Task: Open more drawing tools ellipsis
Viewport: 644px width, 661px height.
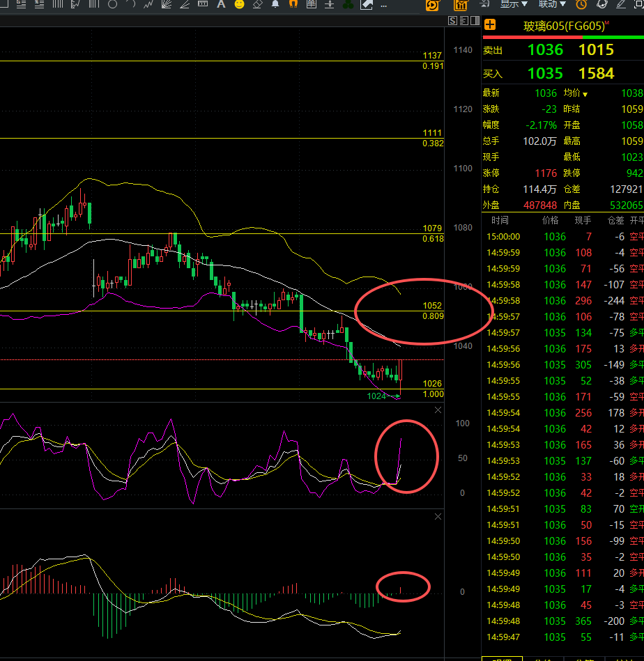Action: pos(384,6)
